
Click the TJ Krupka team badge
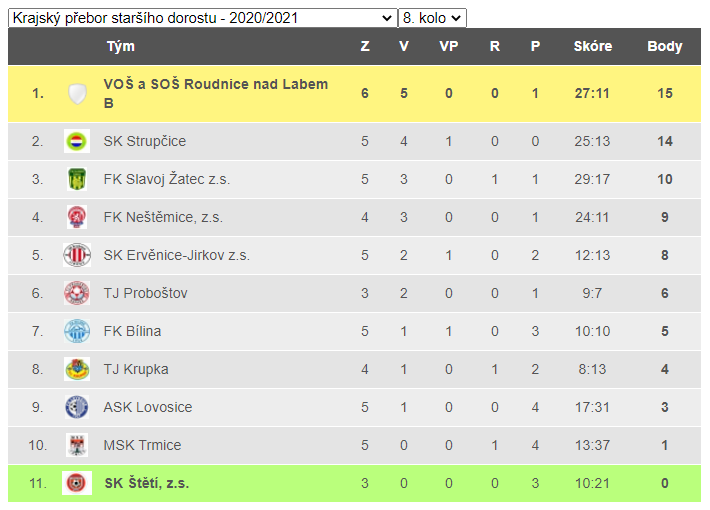(x=77, y=369)
